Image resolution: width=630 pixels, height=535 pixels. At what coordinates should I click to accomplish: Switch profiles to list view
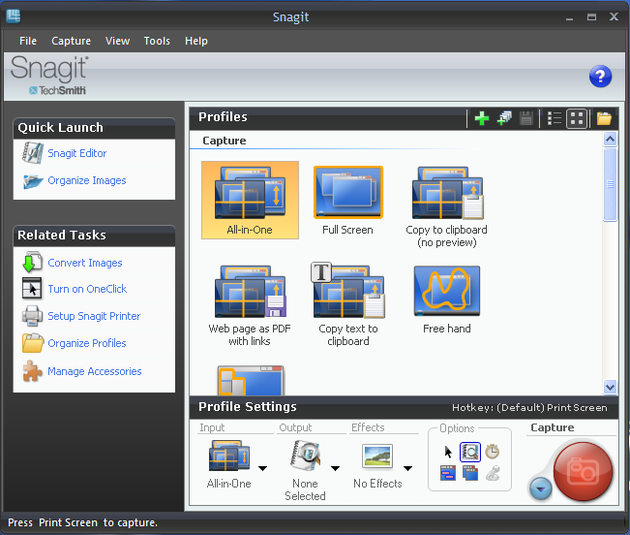[x=554, y=118]
